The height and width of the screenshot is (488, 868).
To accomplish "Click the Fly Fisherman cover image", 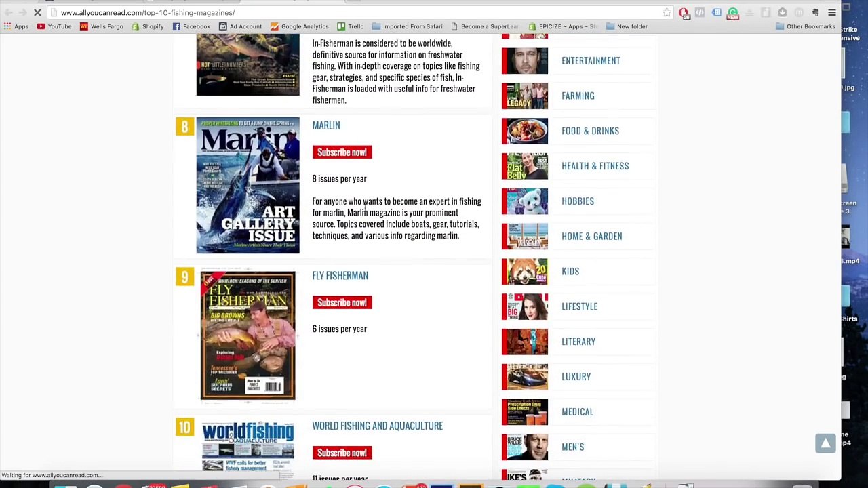I will click(x=248, y=336).
